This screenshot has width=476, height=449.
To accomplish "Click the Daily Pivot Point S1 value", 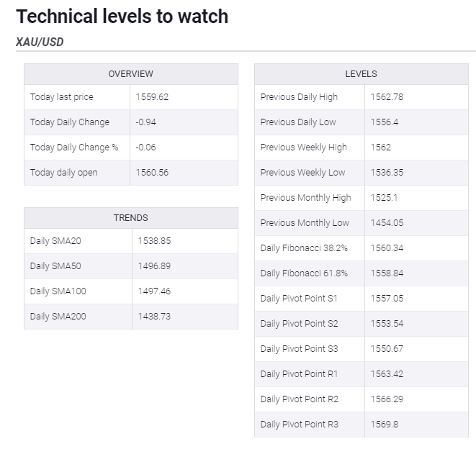I will pos(387,299).
